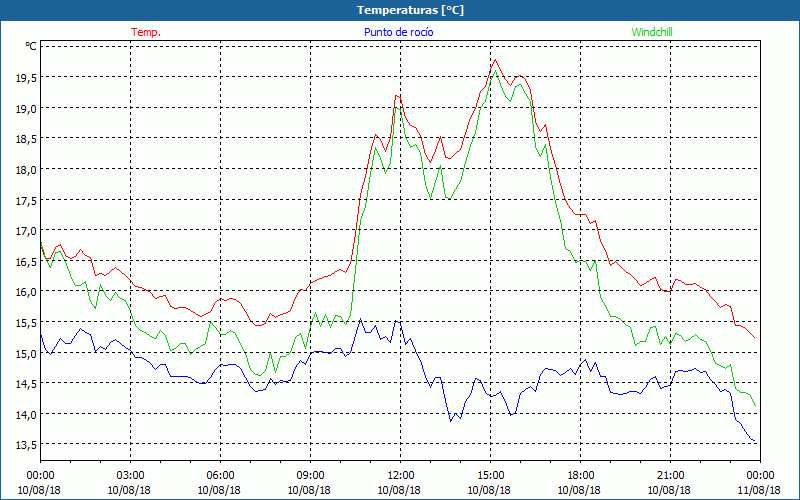Screen dimensions: 800x500
Task: Click the 18:00 time axis label
Action: pyautogui.click(x=580, y=476)
